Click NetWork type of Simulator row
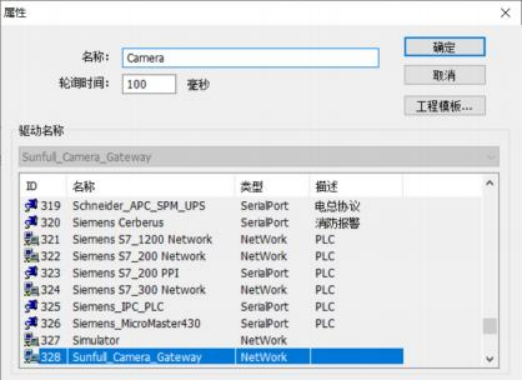The width and height of the screenshot is (523, 380). click(264, 340)
